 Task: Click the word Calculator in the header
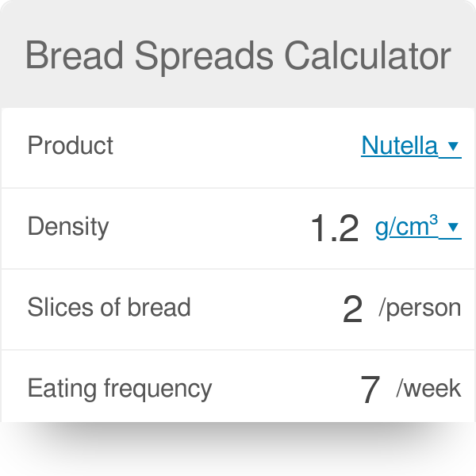[x=369, y=56]
